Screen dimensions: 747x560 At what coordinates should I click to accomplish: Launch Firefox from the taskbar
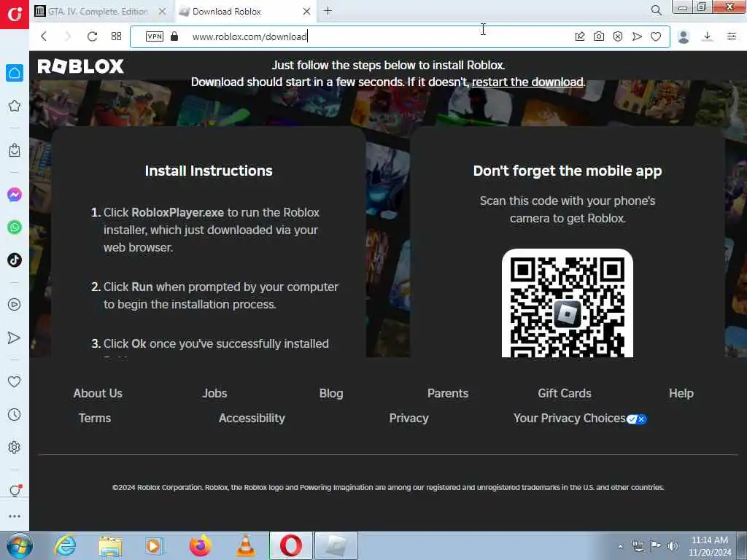(x=201, y=545)
